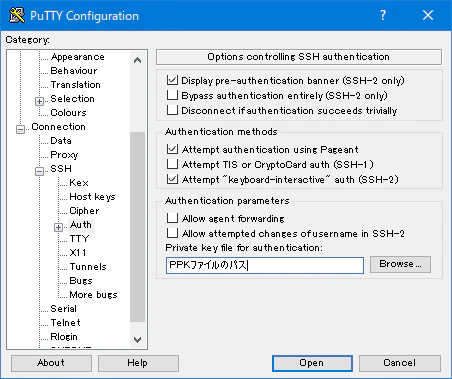This screenshot has height=379, width=452.
Task: Collapse the Connection tree node
Action: 20,129
